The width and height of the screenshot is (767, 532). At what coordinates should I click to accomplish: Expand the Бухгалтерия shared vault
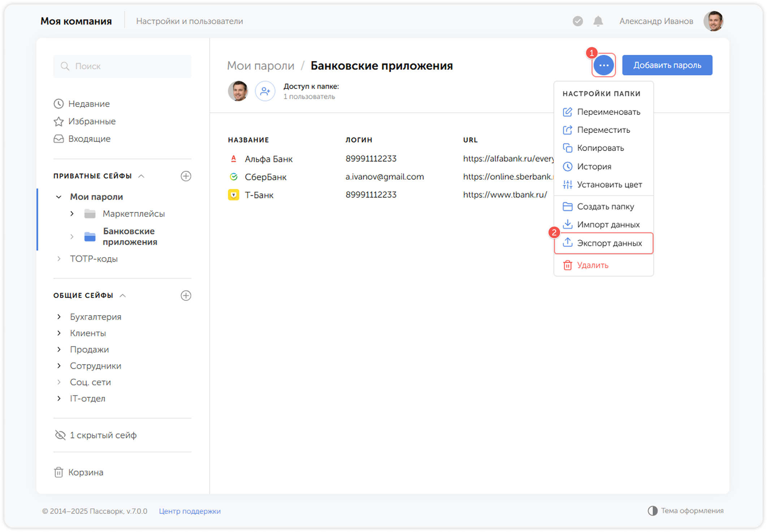pos(59,317)
